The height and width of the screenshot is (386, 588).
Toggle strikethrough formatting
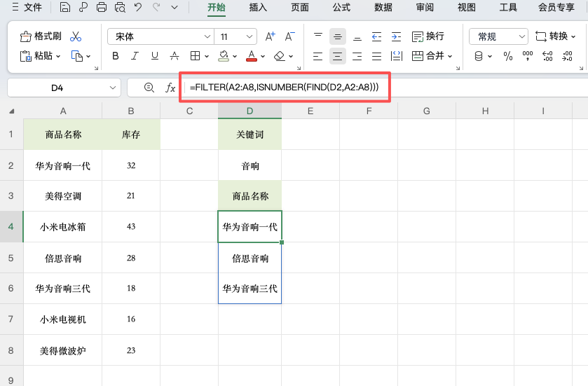coord(175,56)
